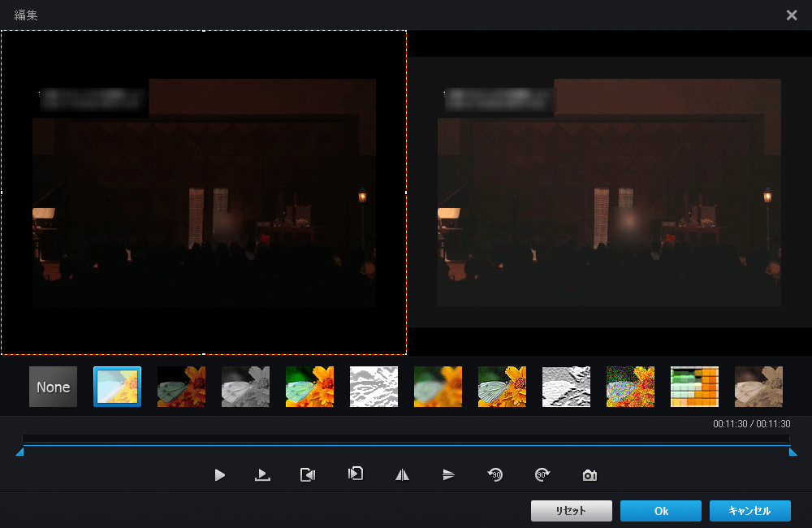Image resolution: width=812 pixels, height=528 pixels.
Task: Flip the video horizontally
Action: point(403,475)
